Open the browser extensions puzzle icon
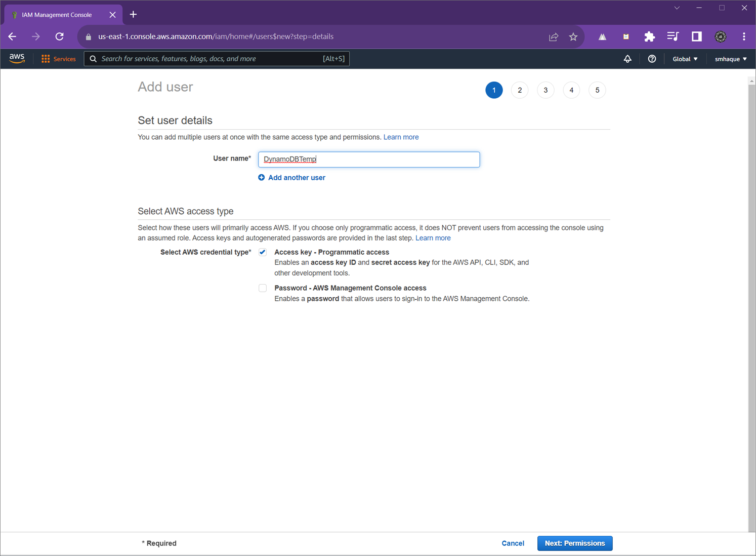756x556 pixels. (x=649, y=36)
